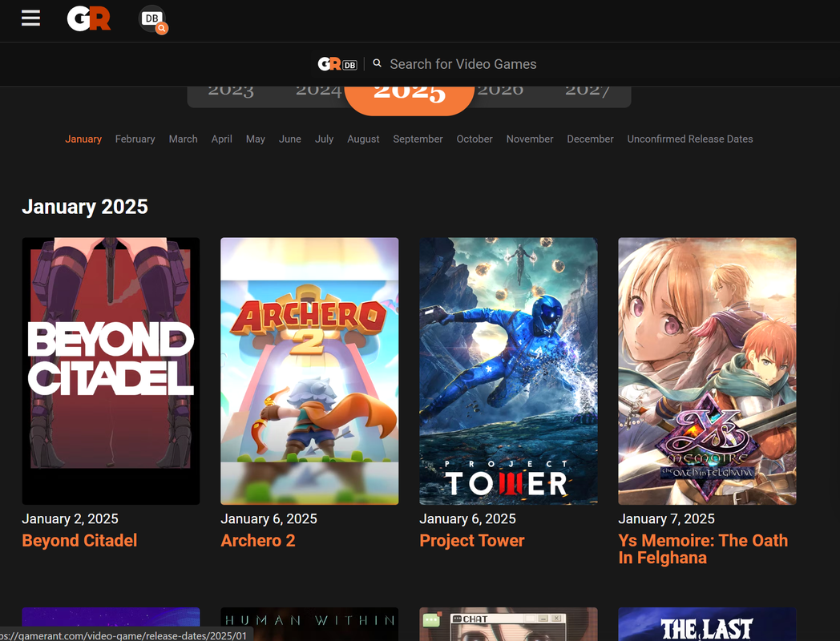
Task: Click the January 7, 2025 date text
Action: (666, 519)
